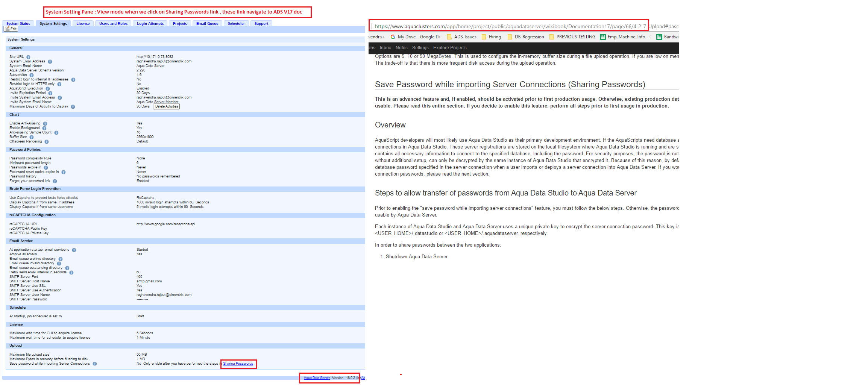The width and height of the screenshot is (868, 385).
Task: Show info for Offscreen Rendering
Action: [47, 142]
